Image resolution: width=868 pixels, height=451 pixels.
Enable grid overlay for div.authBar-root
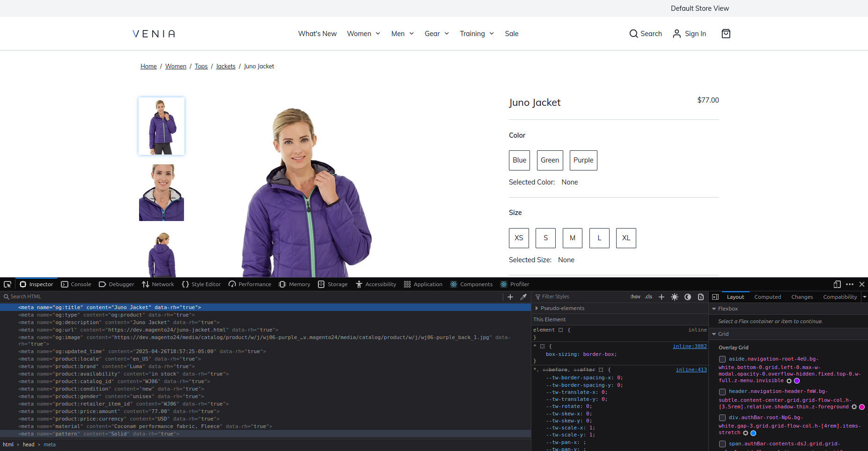tap(722, 418)
